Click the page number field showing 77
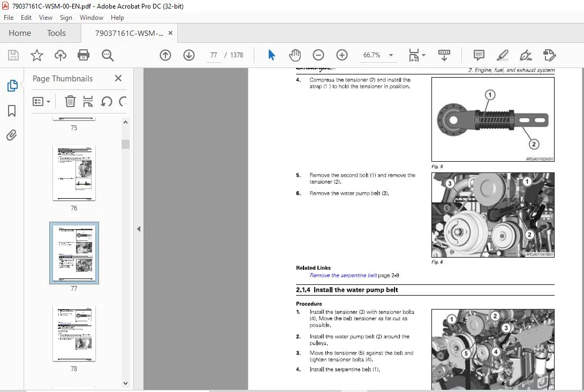The height and width of the screenshot is (392, 584). [214, 55]
